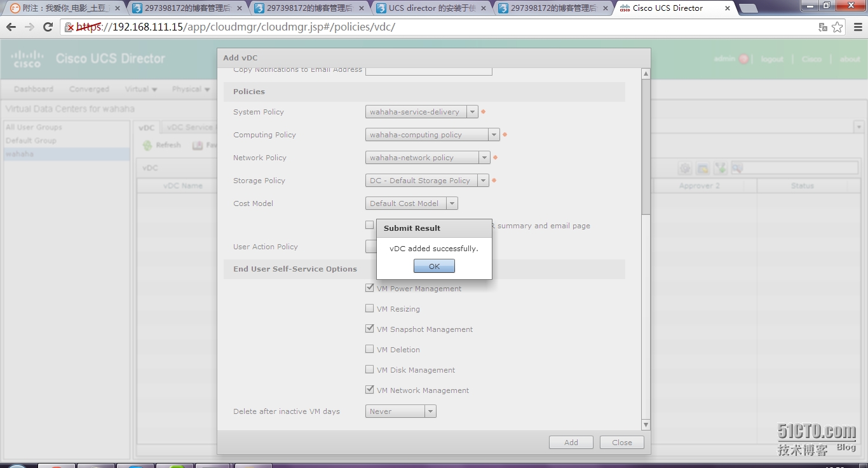Image resolution: width=868 pixels, height=468 pixels.
Task: Open the Converged menu item
Action: pos(89,89)
